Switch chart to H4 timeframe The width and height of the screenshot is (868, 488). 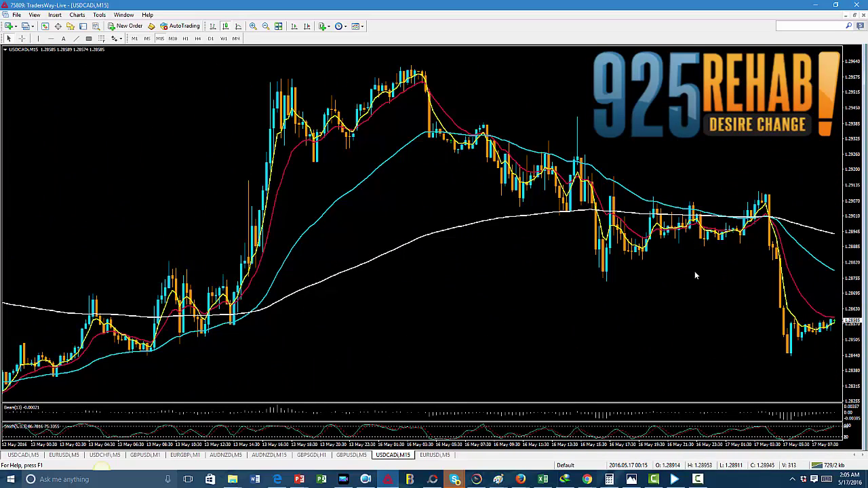(198, 39)
